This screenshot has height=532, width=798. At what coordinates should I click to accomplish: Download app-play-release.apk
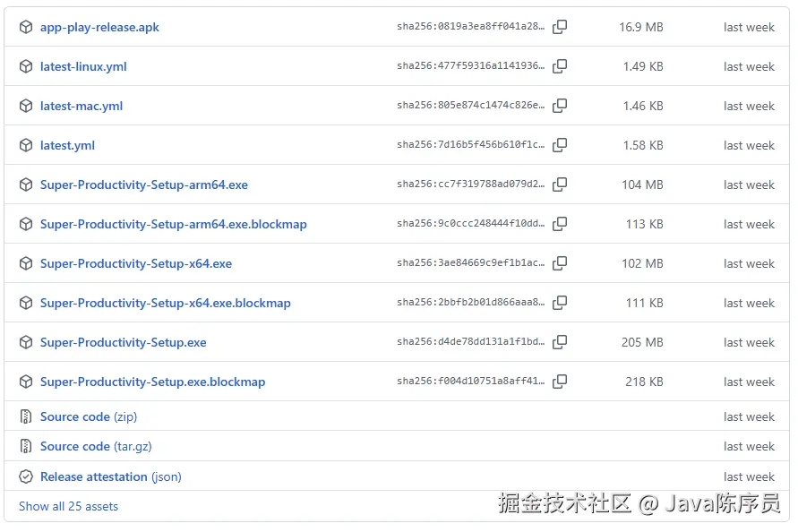tap(99, 27)
